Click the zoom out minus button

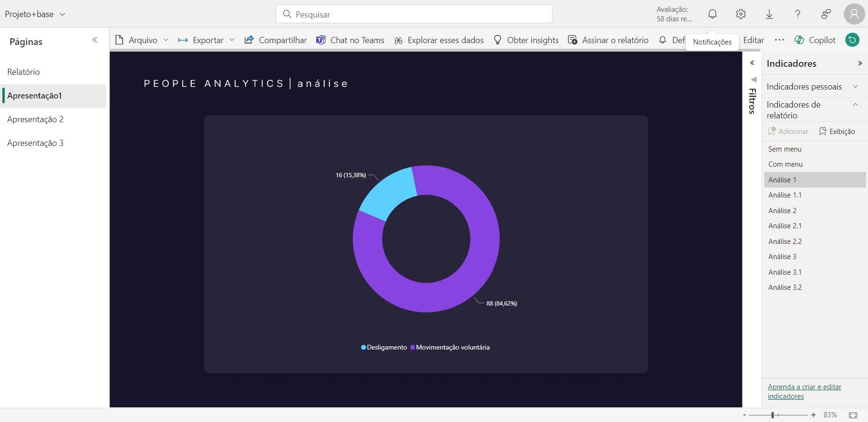click(744, 415)
